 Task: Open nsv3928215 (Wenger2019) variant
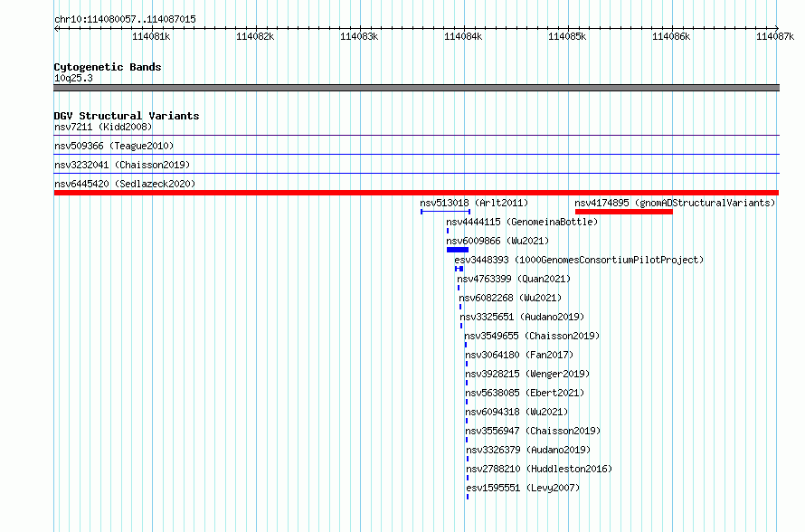coord(527,374)
